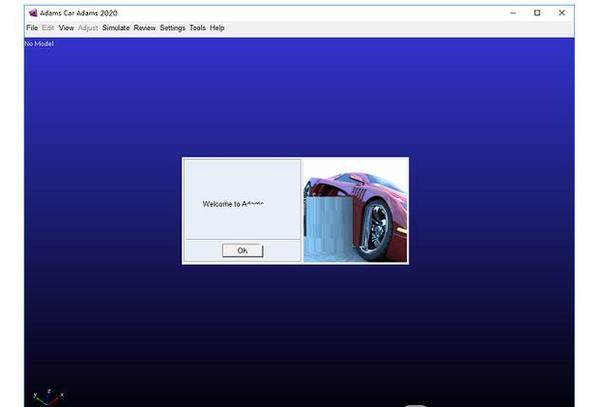The image size is (607, 407).
Task: Click the 'No Model' label
Action: point(39,44)
